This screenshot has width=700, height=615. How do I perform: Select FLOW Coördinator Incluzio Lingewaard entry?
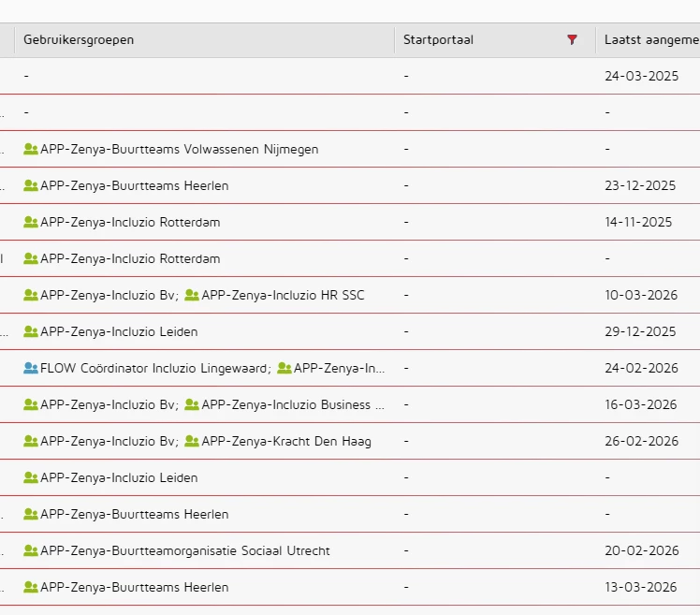click(153, 369)
